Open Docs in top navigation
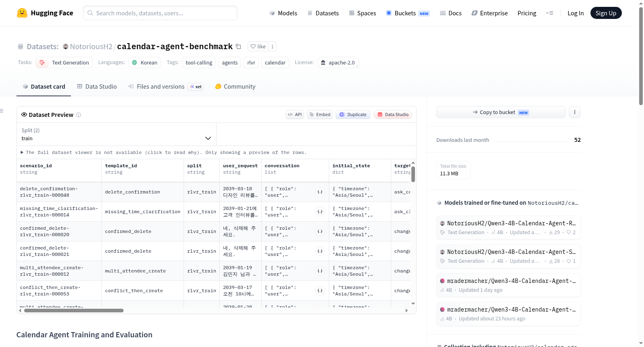644x347 pixels. click(x=450, y=13)
